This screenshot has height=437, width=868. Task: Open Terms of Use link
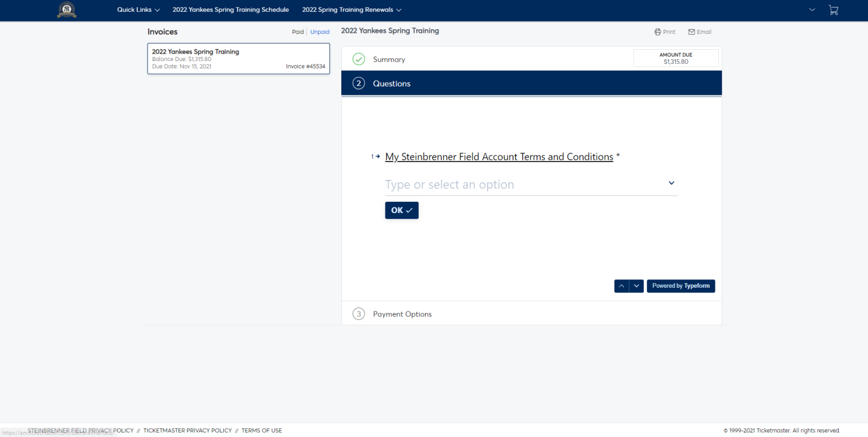pyautogui.click(x=262, y=431)
